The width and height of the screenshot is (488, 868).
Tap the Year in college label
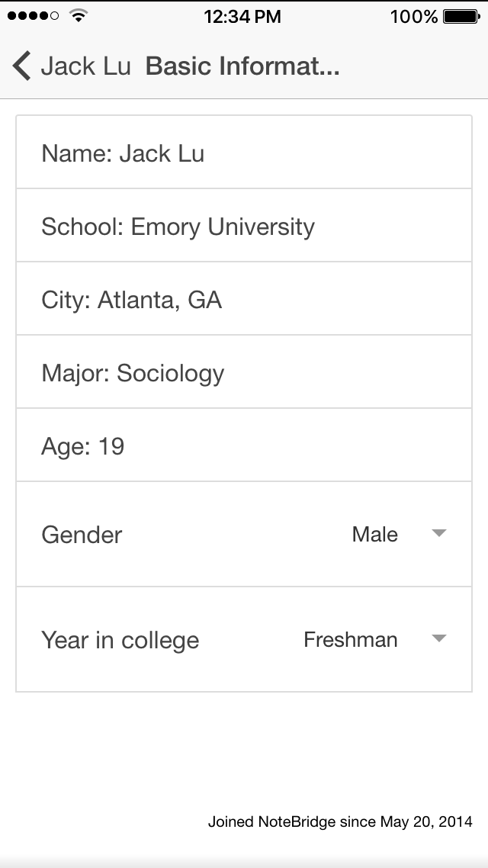point(120,640)
